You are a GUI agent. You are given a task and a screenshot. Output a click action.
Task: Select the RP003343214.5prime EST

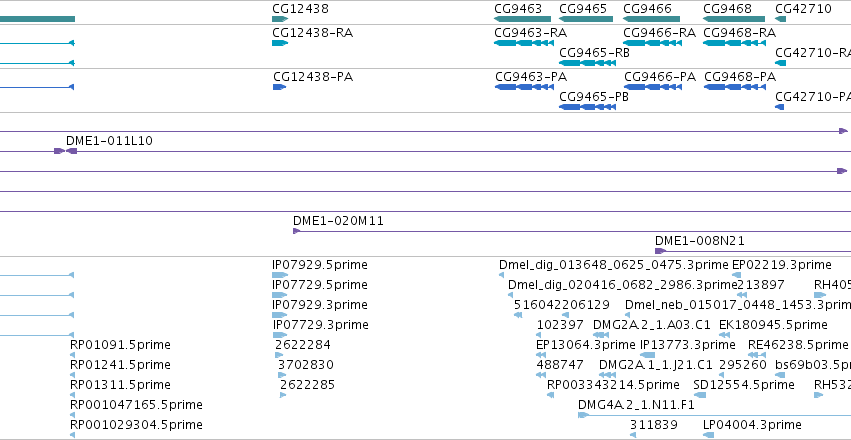[550, 395]
